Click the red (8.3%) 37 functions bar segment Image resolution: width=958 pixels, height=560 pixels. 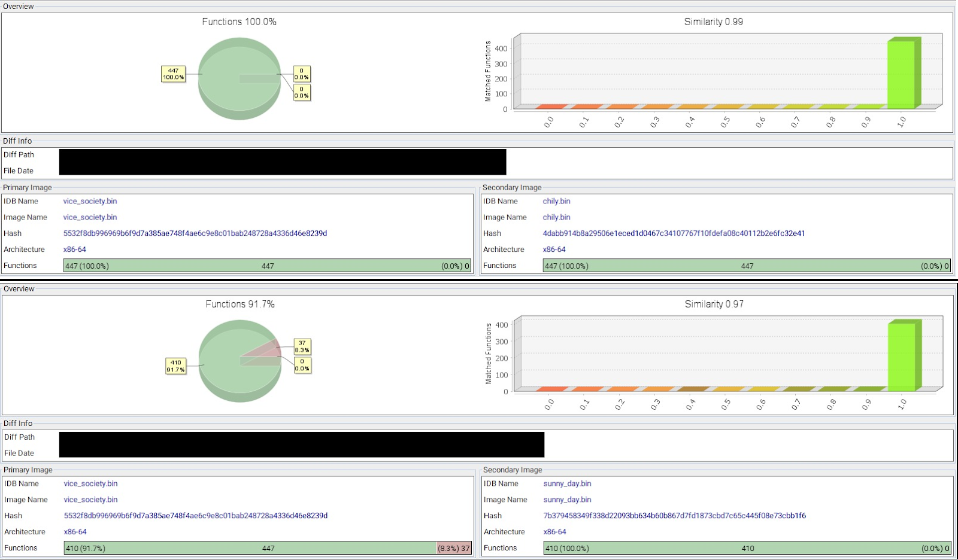point(454,548)
